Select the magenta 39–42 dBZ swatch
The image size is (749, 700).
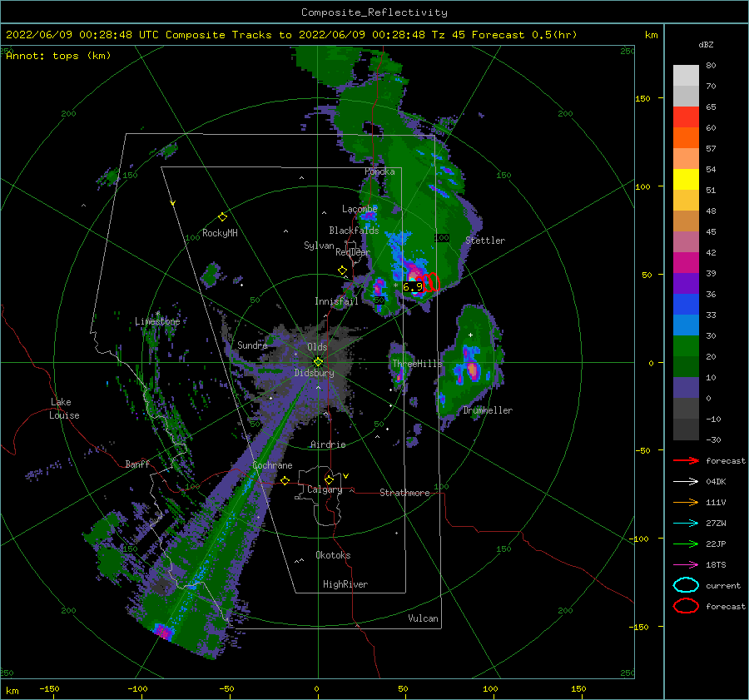(686, 263)
